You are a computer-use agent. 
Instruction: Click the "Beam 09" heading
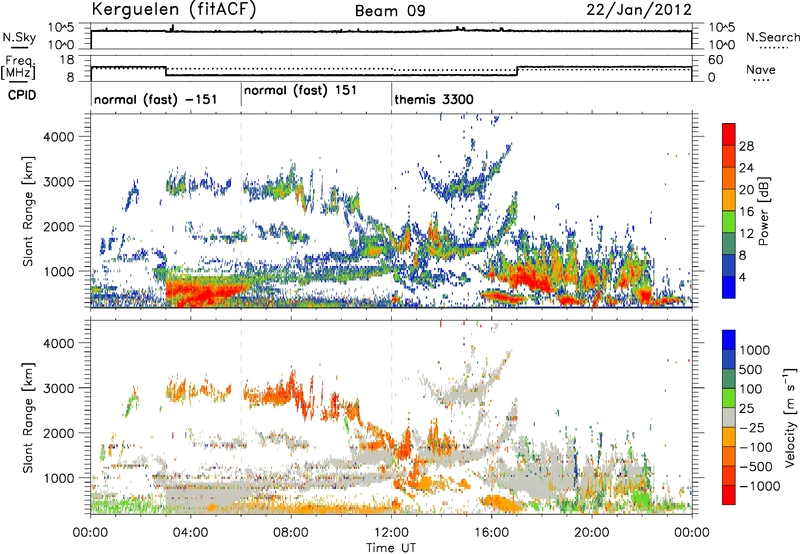(x=390, y=11)
